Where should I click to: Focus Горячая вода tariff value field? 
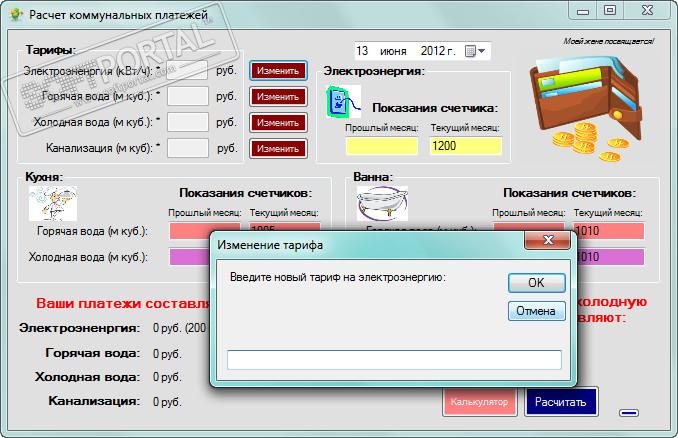188,96
